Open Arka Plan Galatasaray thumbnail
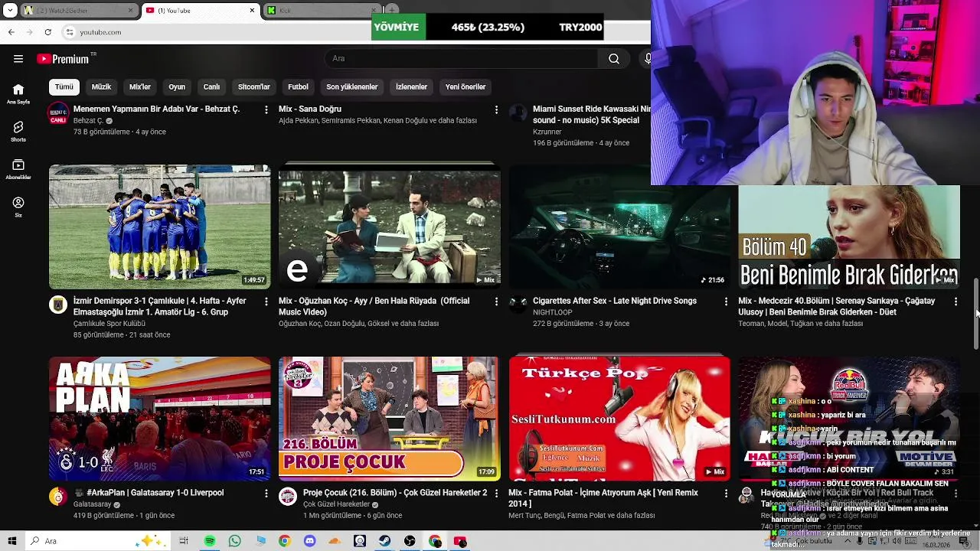980x551 pixels. (x=160, y=419)
